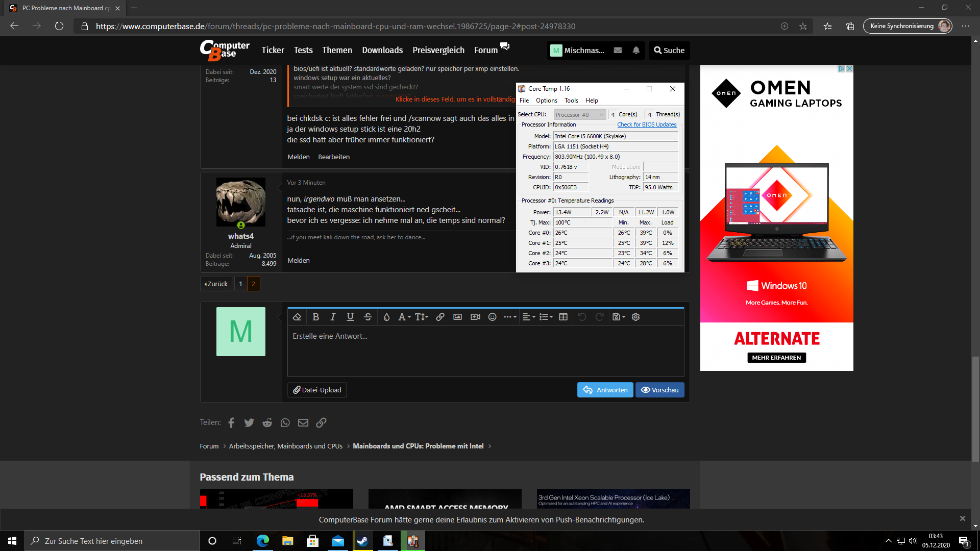Redo edit in reply editor
This screenshot has width=980, height=551.
(600, 317)
